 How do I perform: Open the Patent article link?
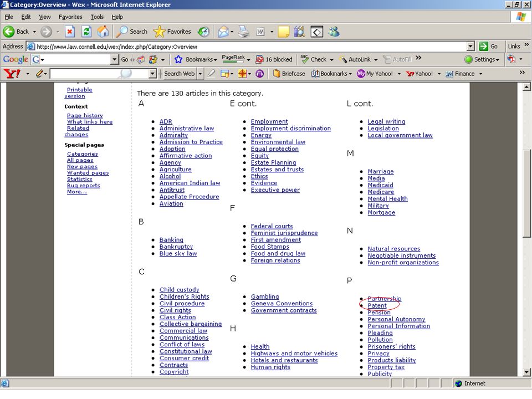377,305
